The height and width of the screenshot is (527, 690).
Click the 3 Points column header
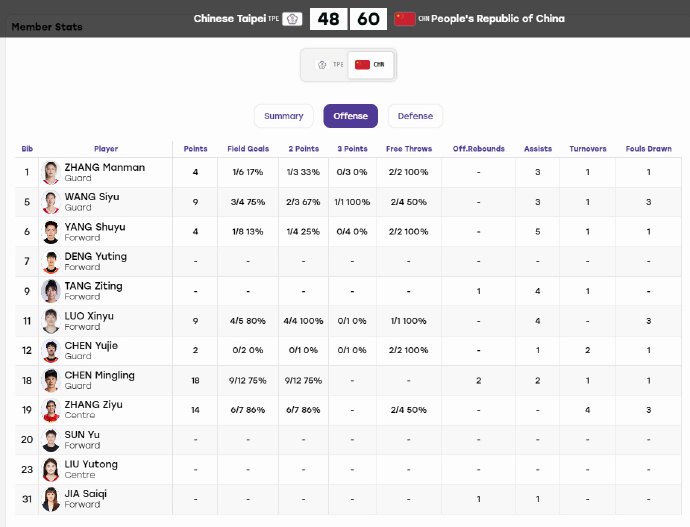coord(352,149)
